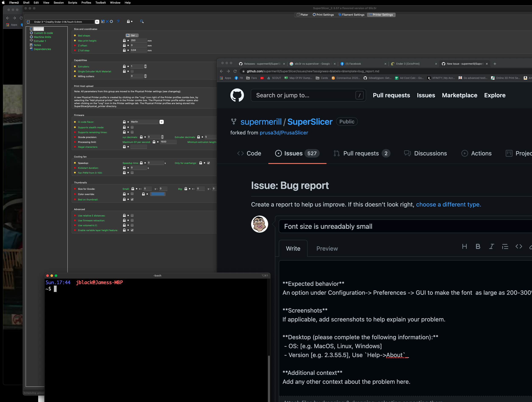The image size is (532, 402).
Task: Open help via the question mark icon
Action: click(x=118, y=22)
